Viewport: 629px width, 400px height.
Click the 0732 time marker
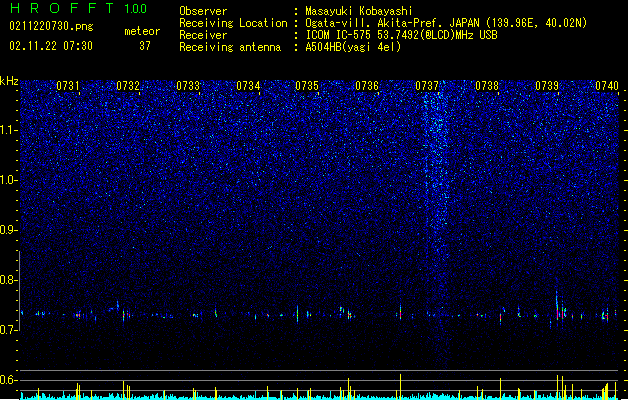(128, 86)
